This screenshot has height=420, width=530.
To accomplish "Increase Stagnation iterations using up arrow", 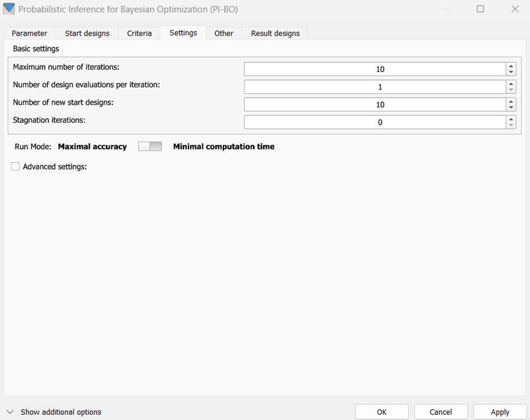I will point(511,119).
